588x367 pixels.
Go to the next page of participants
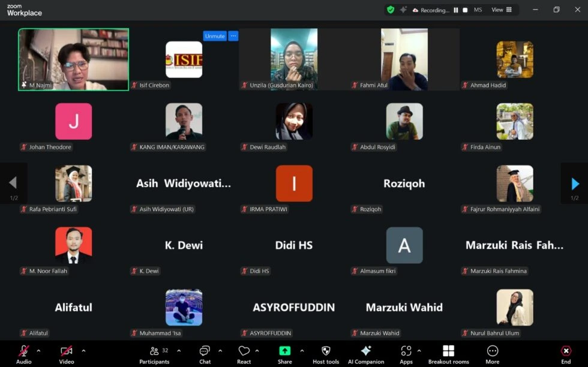tap(575, 183)
